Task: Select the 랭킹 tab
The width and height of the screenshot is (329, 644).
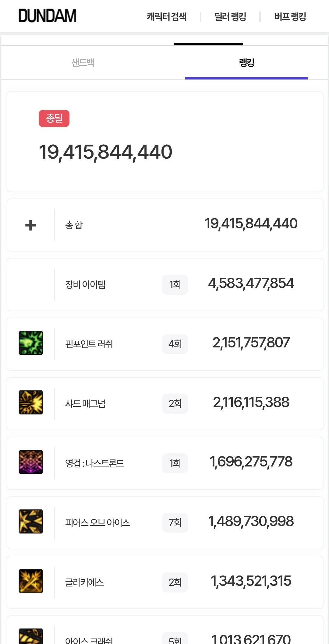Action: [x=246, y=63]
